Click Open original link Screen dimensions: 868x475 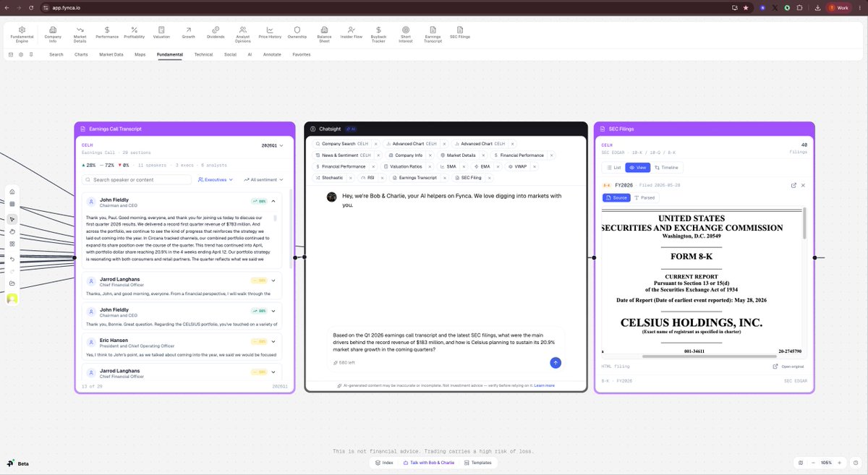point(788,367)
